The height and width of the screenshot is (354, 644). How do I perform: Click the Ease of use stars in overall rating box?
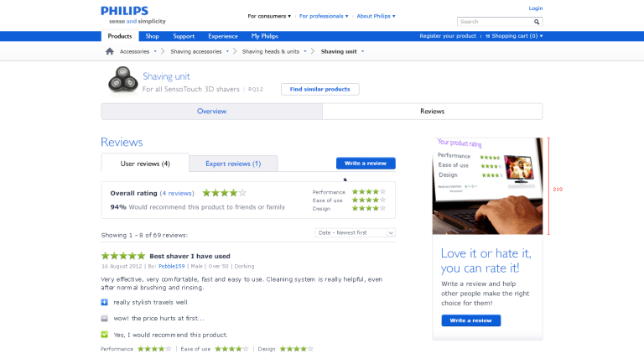(368, 200)
